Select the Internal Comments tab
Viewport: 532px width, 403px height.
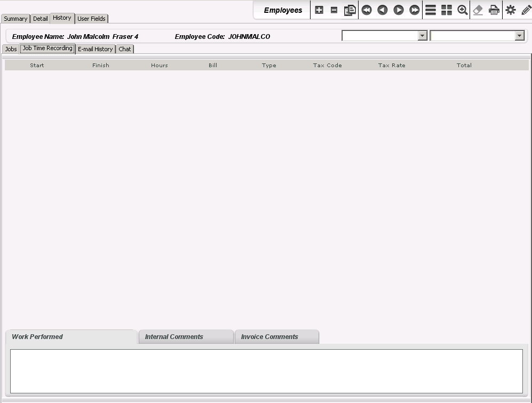(x=185, y=337)
